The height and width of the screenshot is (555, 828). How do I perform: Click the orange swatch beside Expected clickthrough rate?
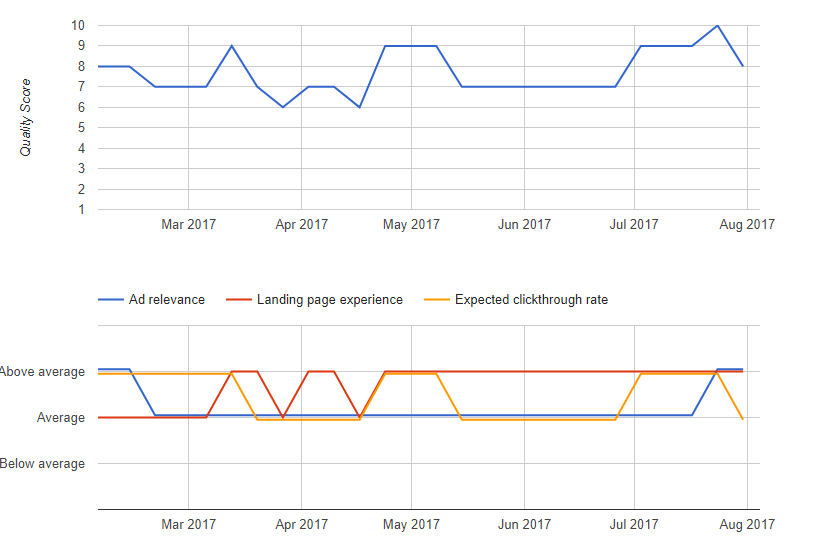436,299
